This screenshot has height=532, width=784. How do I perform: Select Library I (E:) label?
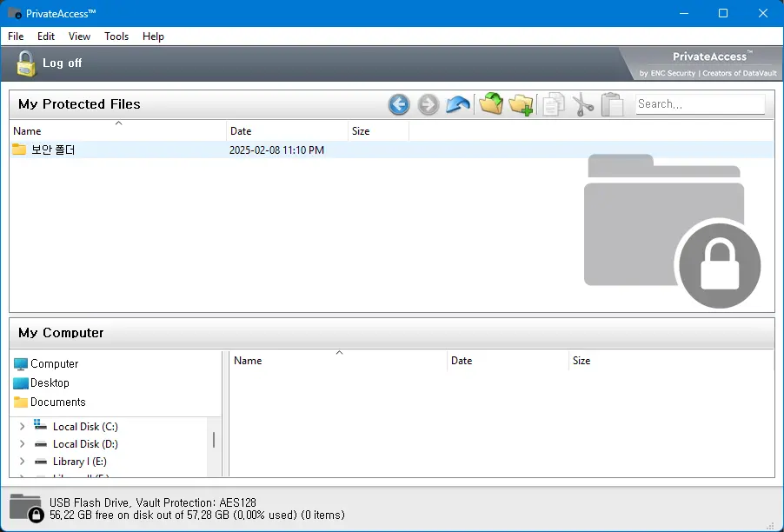(80, 462)
